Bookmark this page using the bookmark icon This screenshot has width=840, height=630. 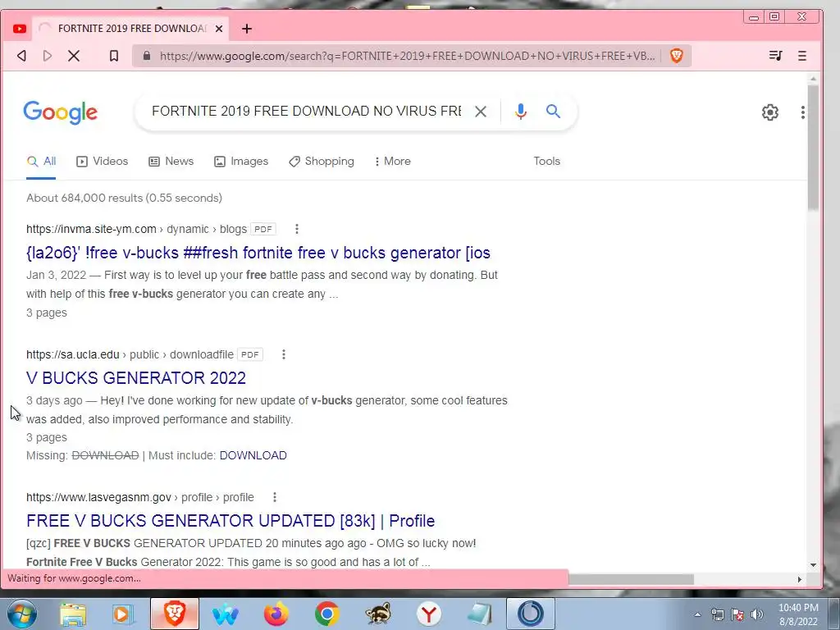click(x=113, y=56)
